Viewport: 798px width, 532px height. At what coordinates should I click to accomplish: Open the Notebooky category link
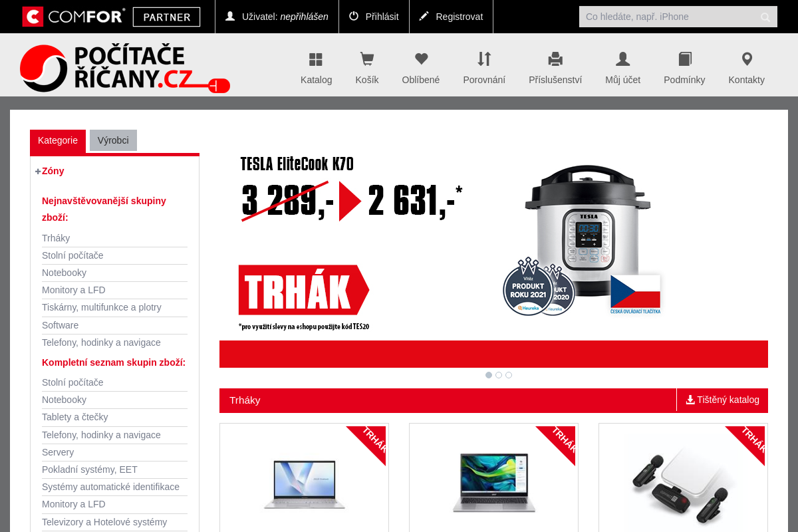[64, 273]
